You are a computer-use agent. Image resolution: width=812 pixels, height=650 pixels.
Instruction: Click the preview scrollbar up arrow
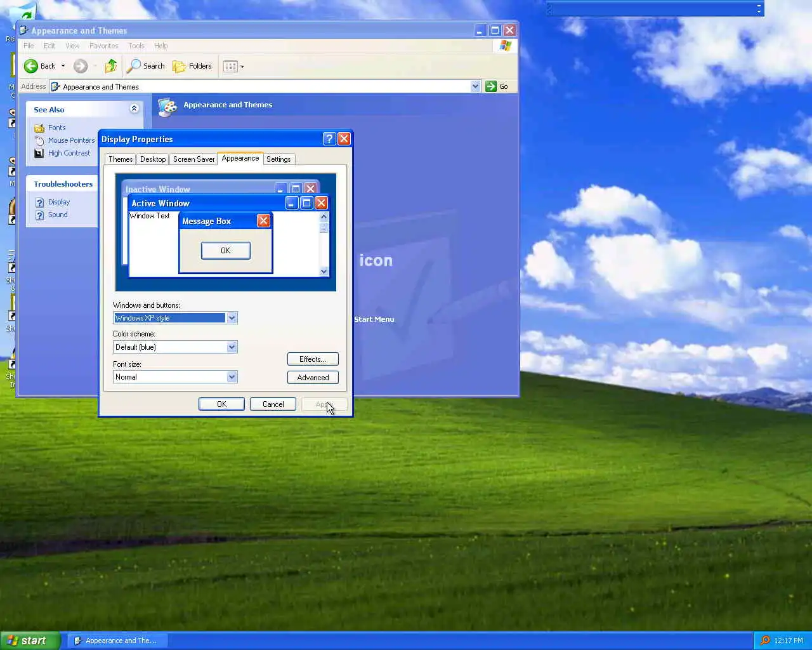click(x=324, y=216)
